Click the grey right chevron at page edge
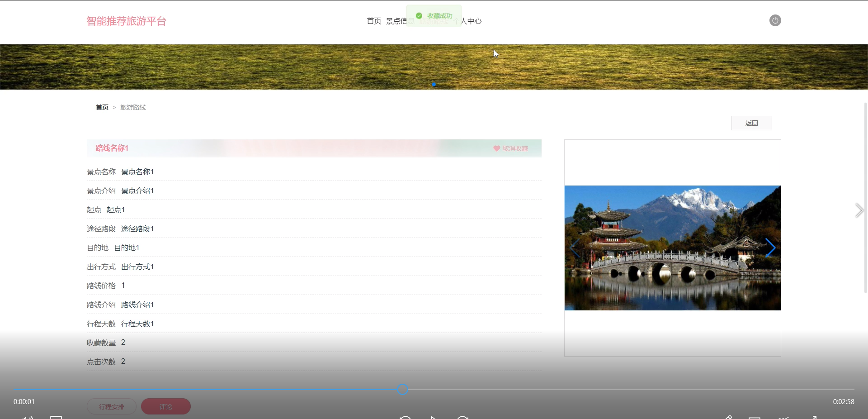The image size is (868, 419). tap(859, 210)
